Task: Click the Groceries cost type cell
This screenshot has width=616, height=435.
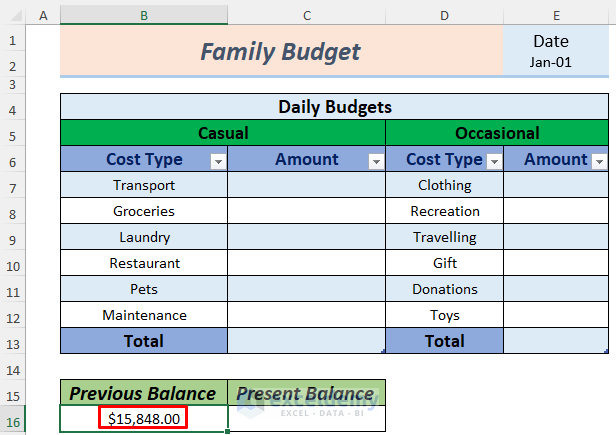Action: (144, 211)
